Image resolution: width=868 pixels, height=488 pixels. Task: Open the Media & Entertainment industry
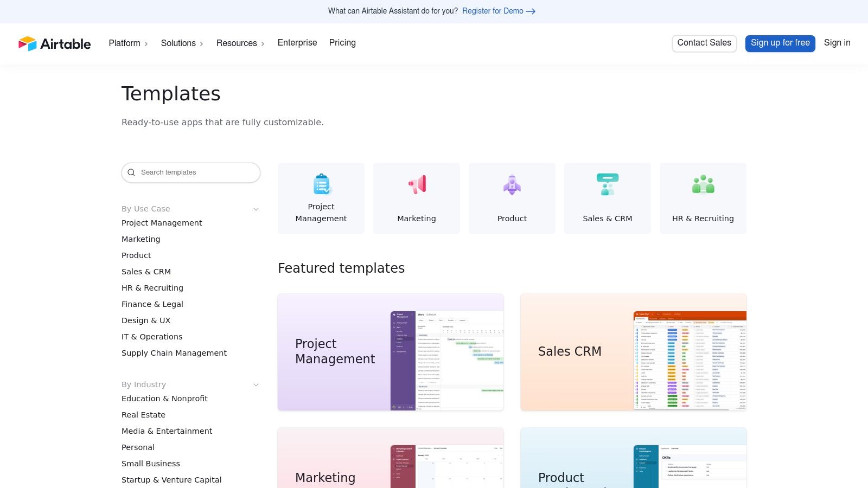click(167, 431)
